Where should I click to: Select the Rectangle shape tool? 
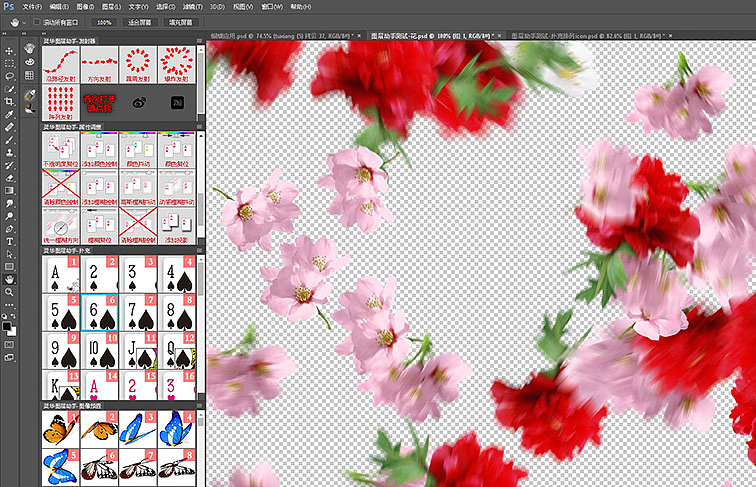click(x=9, y=267)
